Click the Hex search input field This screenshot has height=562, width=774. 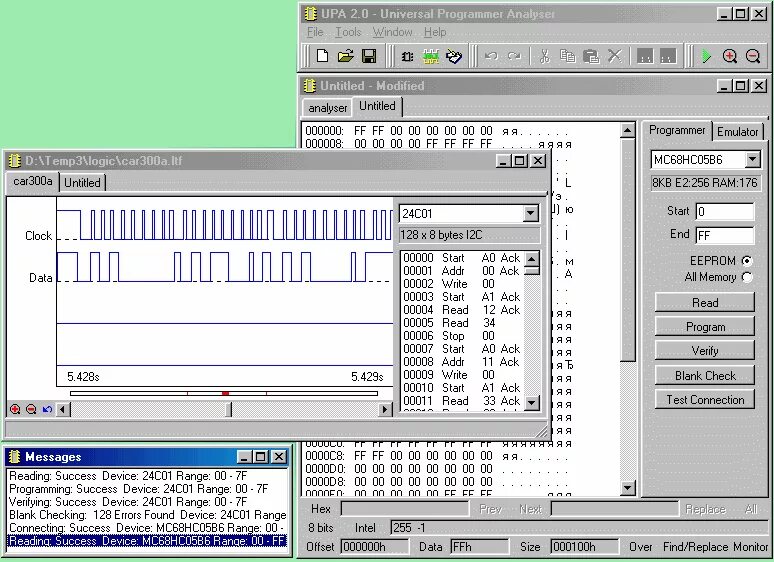point(405,509)
